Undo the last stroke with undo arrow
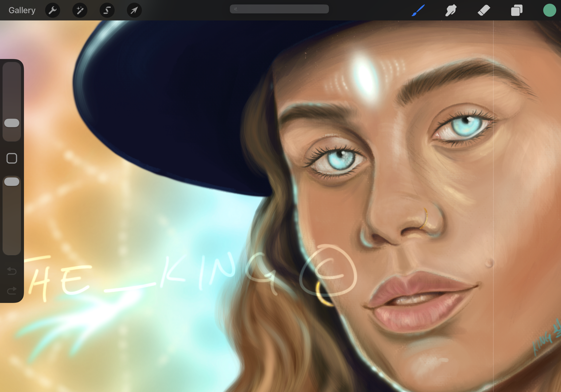This screenshot has height=392, width=561. click(x=12, y=271)
